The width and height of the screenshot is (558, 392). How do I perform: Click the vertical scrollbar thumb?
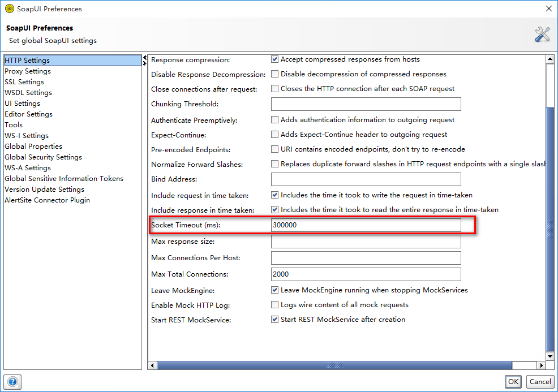pos(550,229)
